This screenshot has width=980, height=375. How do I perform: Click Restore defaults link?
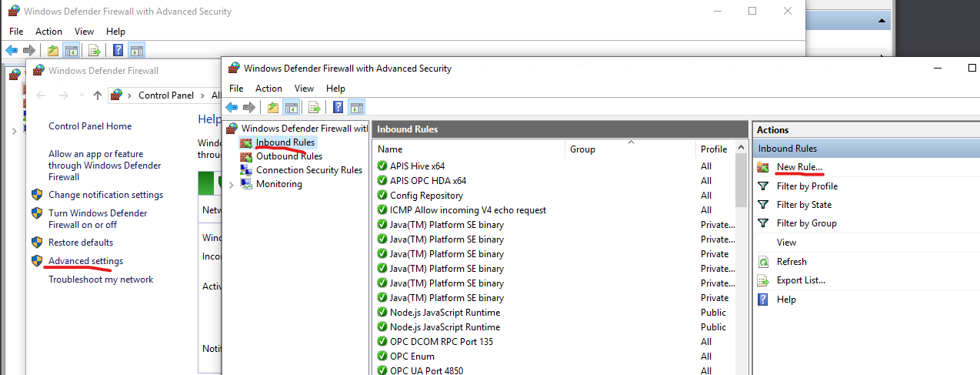(x=81, y=243)
